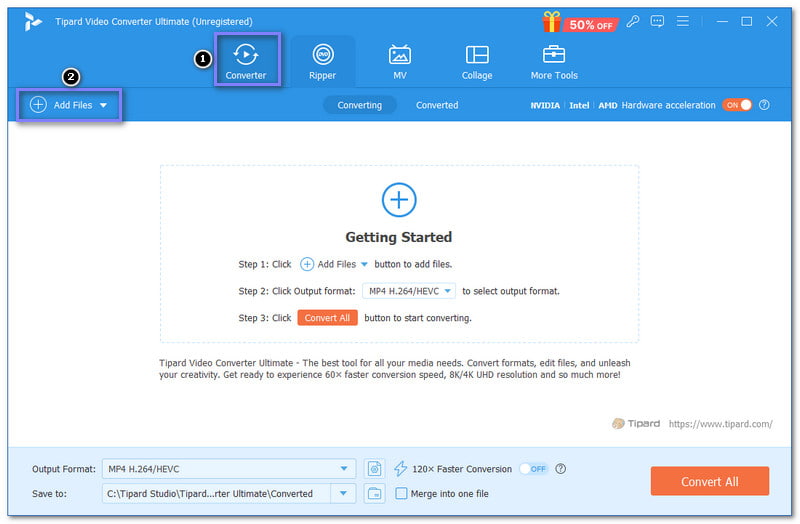Check Merge into one file
Image resolution: width=800 pixels, height=524 pixels.
402,493
